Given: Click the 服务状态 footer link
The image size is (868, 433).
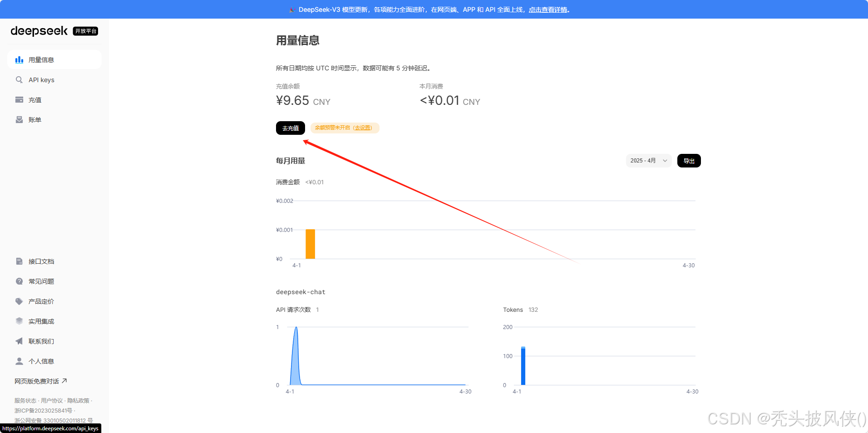Looking at the screenshot, I should tap(25, 401).
